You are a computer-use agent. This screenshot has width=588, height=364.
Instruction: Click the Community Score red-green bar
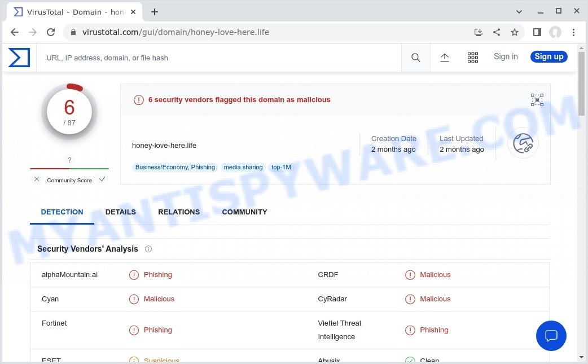(x=69, y=169)
